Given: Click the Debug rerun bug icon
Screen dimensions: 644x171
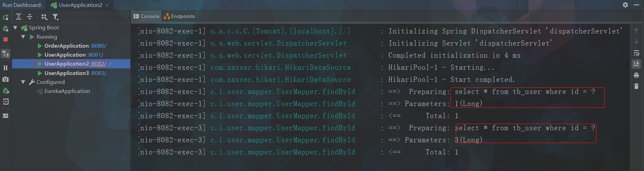Looking at the screenshot, I should coord(6,28).
